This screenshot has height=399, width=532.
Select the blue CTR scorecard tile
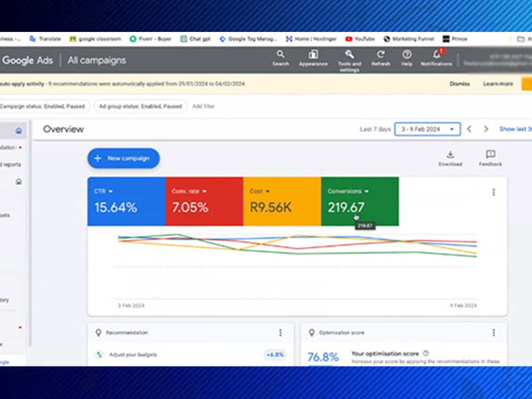tap(126, 201)
